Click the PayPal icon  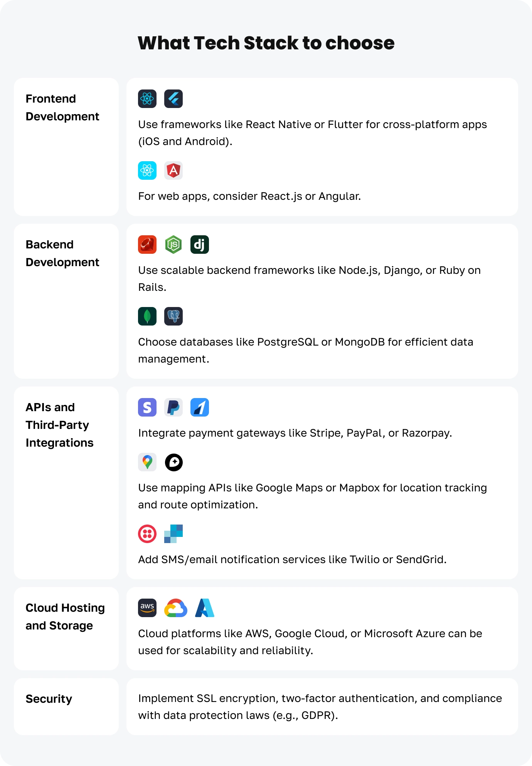(173, 407)
